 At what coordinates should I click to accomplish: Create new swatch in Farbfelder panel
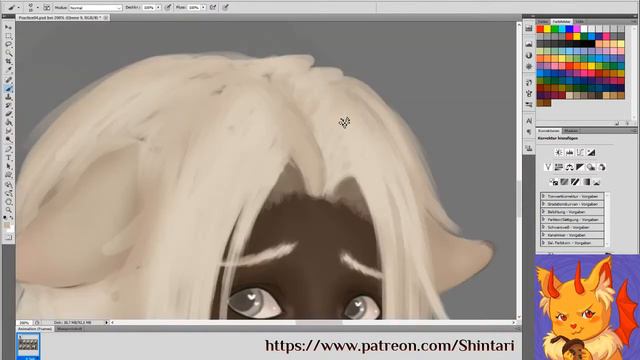[x=617, y=122]
